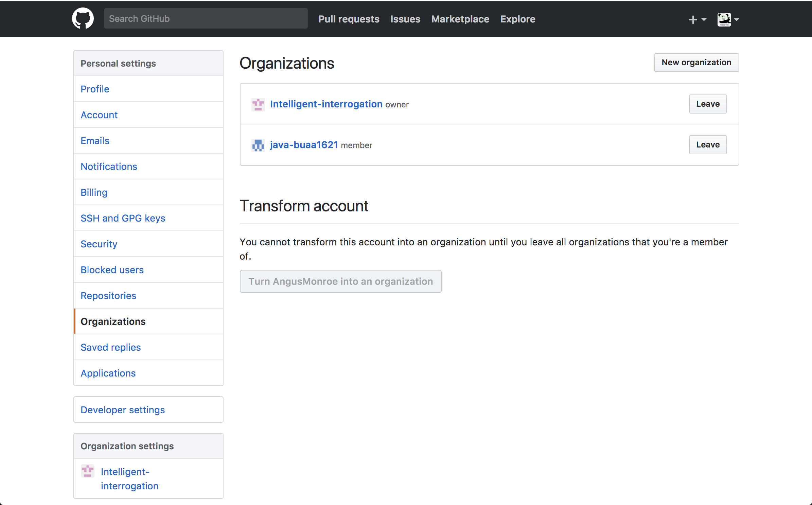
Task: Open the Intelligent-interrogation organization link
Action: [326, 104]
